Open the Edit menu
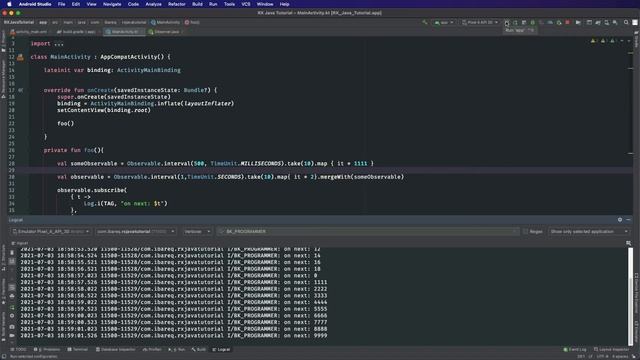The image size is (640, 360). pyautogui.click(x=76, y=4)
